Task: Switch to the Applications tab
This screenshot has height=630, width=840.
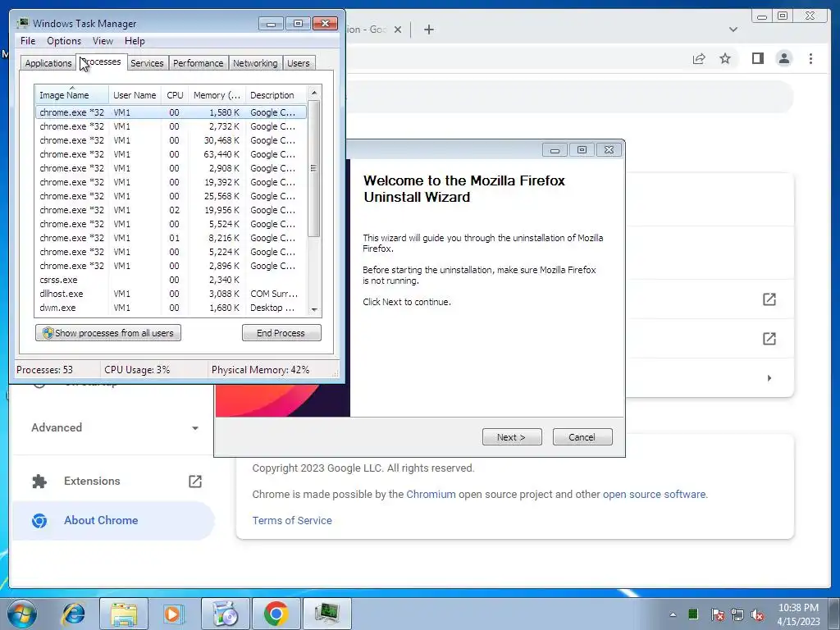Action: click(x=48, y=63)
